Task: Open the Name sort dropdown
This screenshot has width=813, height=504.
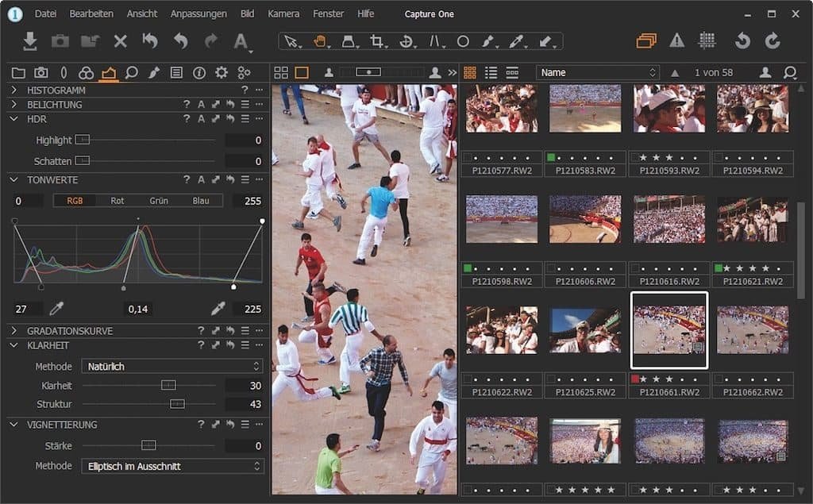Action: (597, 72)
